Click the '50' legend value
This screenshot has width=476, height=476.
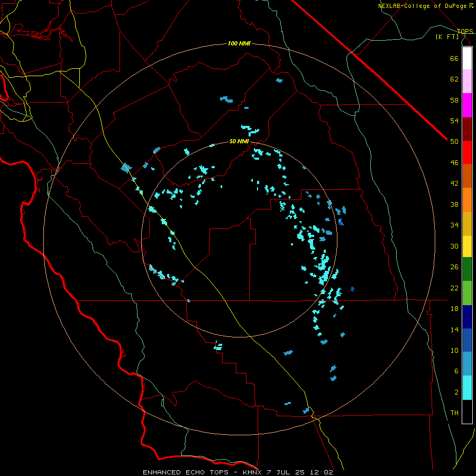click(454, 142)
